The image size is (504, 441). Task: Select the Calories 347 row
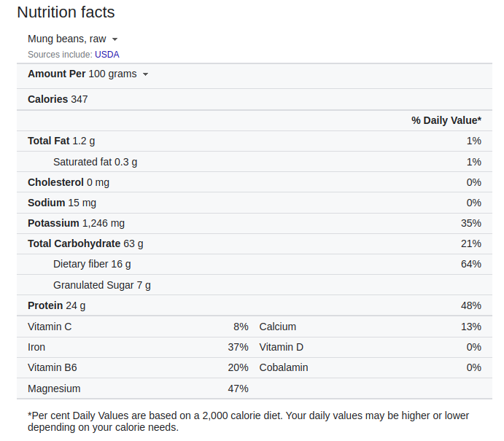coord(255,99)
